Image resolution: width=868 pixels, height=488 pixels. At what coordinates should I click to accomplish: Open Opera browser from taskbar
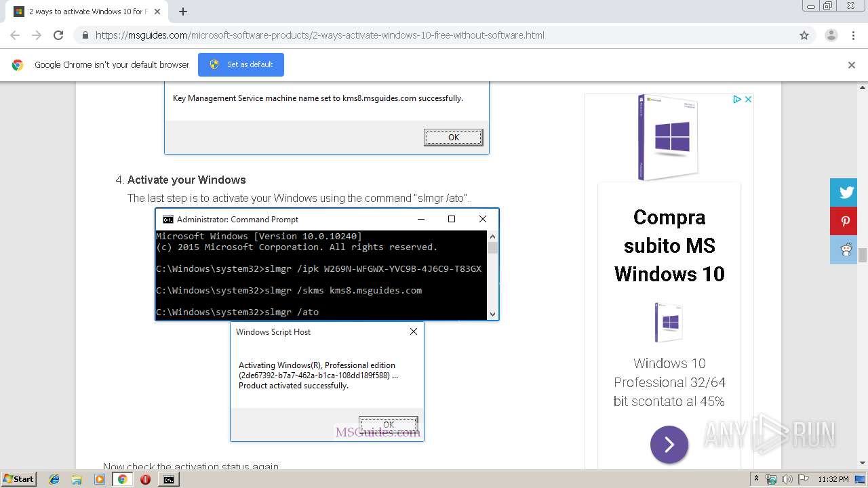click(x=145, y=479)
